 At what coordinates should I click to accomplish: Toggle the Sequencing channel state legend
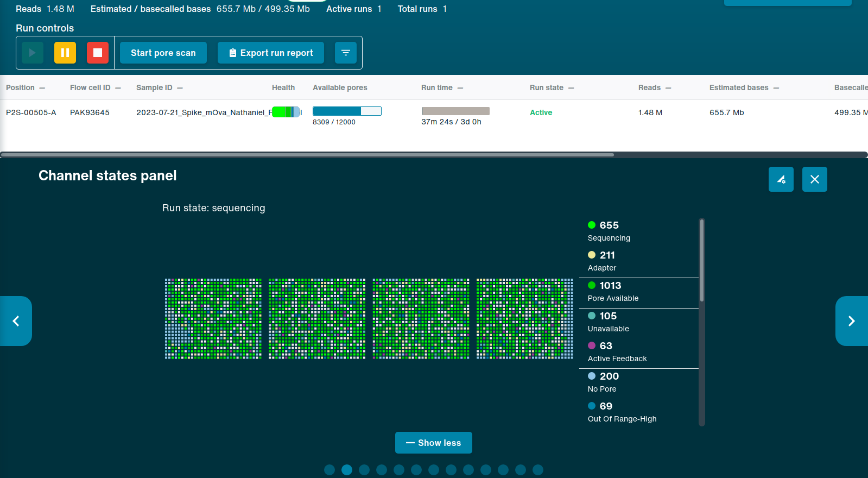point(609,231)
